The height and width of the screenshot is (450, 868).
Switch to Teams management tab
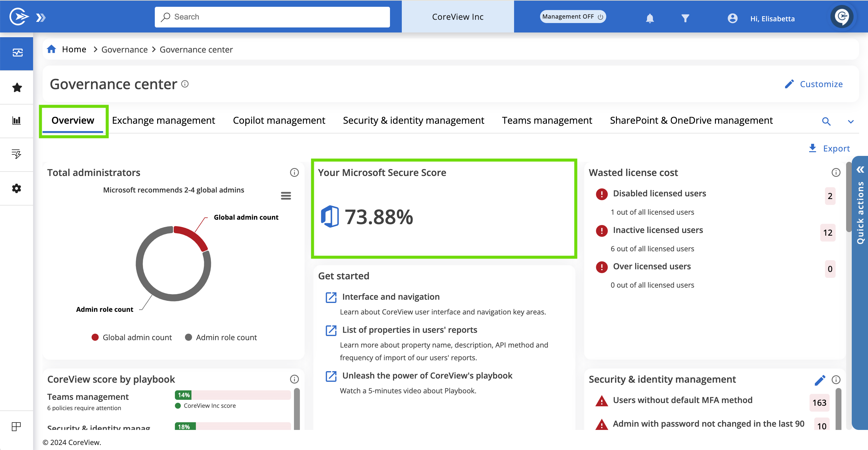click(547, 120)
